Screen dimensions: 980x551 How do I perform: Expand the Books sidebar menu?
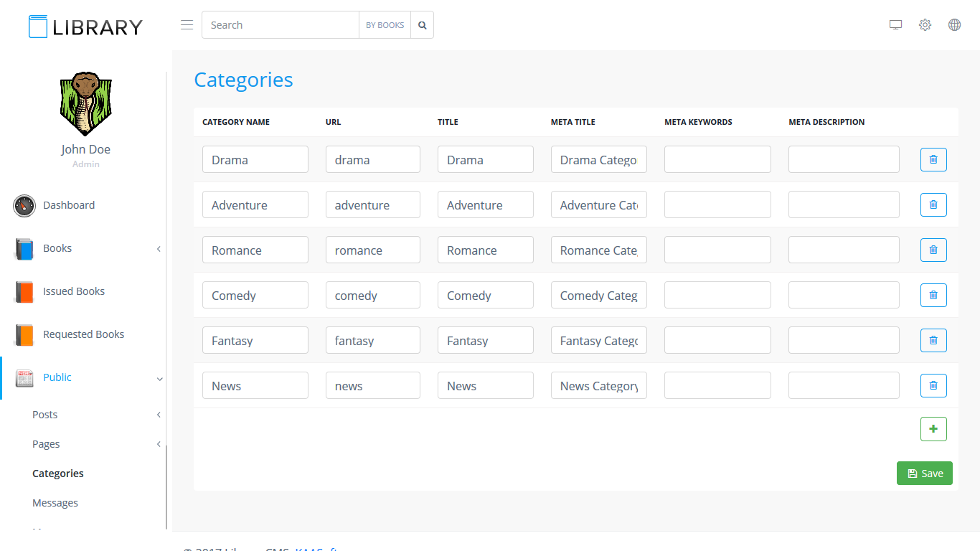point(86,248)
